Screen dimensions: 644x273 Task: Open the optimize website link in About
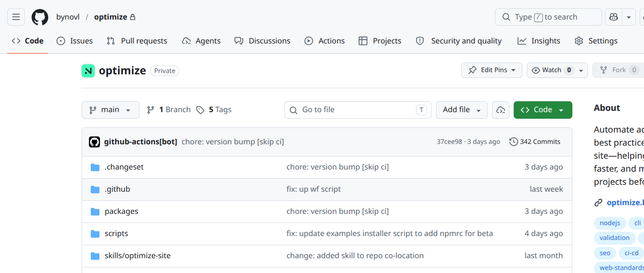click(625, 203)
